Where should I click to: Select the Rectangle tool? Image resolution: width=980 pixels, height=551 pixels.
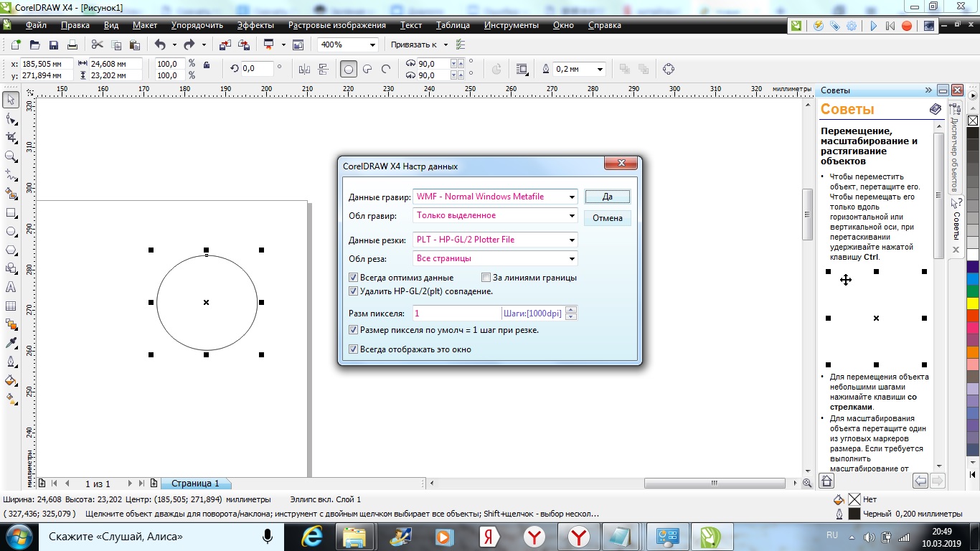(x=11, y=213)
